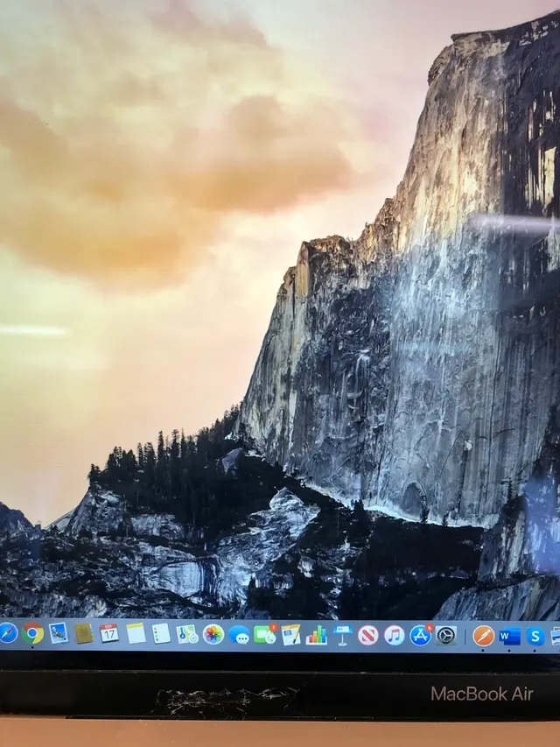The height and width of the screenshot is (747, 560).
Task: Launch Pages from the Dock
Action: click(x=291, y=635)
